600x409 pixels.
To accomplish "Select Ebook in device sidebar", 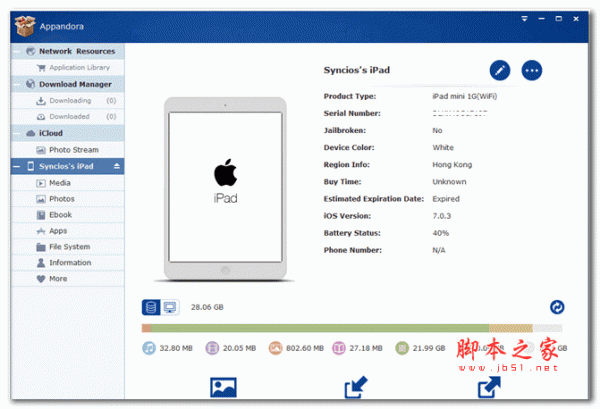I will (x=67, y=215).
